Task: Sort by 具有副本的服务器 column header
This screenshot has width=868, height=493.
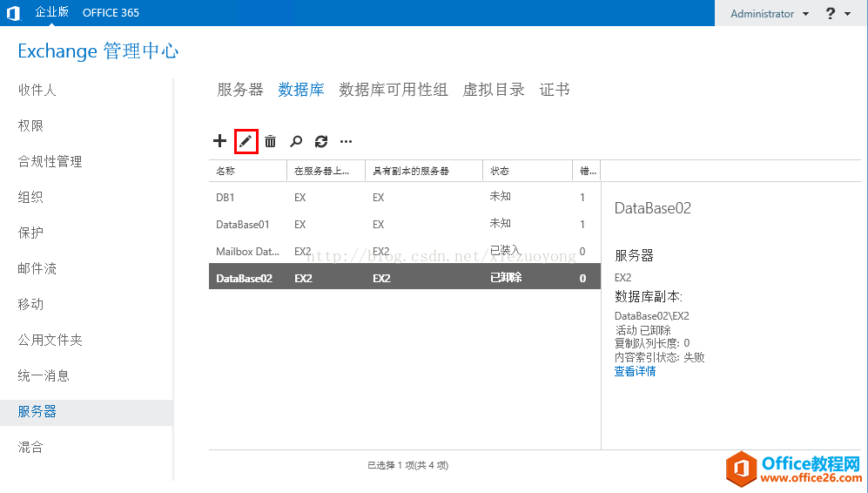Action: coord(424,171)
